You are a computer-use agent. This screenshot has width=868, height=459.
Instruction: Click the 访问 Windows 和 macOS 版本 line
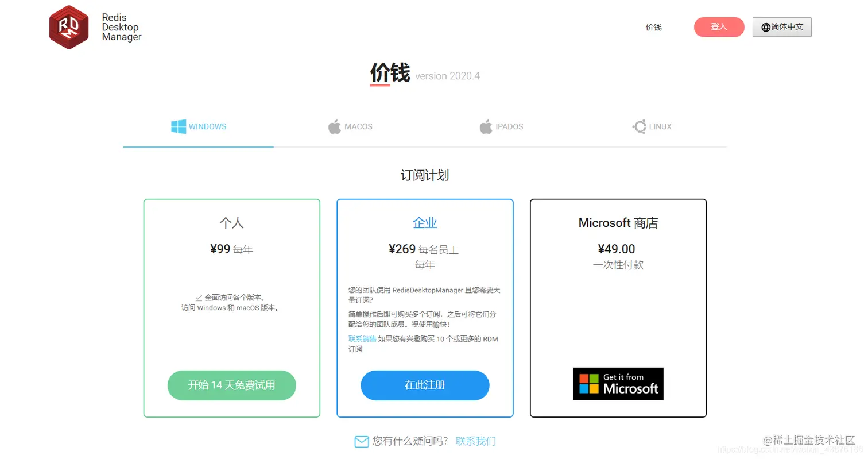coord(231,308)
